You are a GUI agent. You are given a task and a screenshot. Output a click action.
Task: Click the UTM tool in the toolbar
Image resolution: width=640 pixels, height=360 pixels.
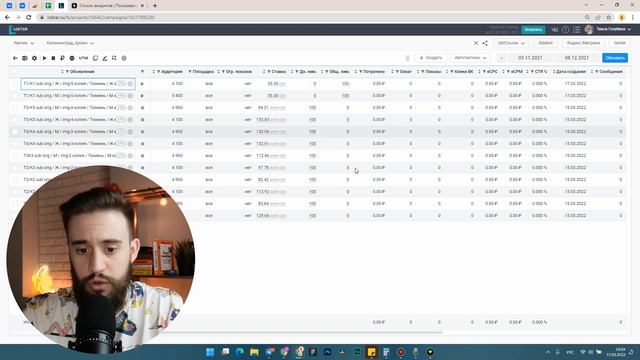point(83,58)
